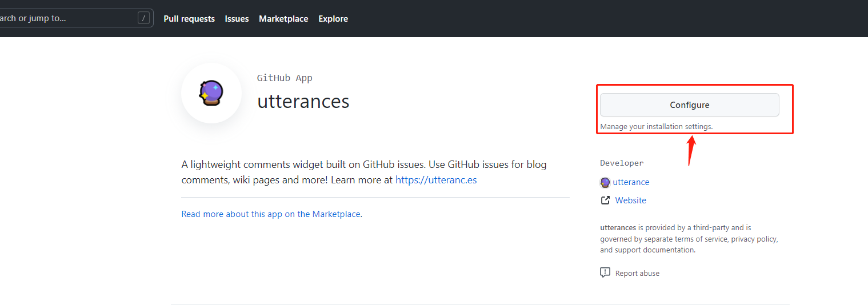Click the external link icon beside Website
868x305 pixels.
pyautogui.click(x=605, y=200)
